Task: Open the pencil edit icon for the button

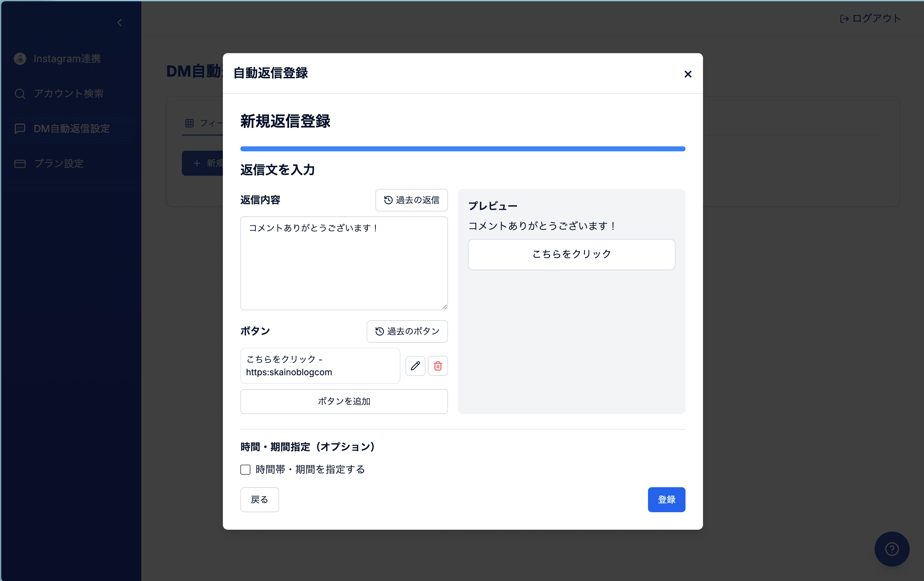Action: coord(415,366)
